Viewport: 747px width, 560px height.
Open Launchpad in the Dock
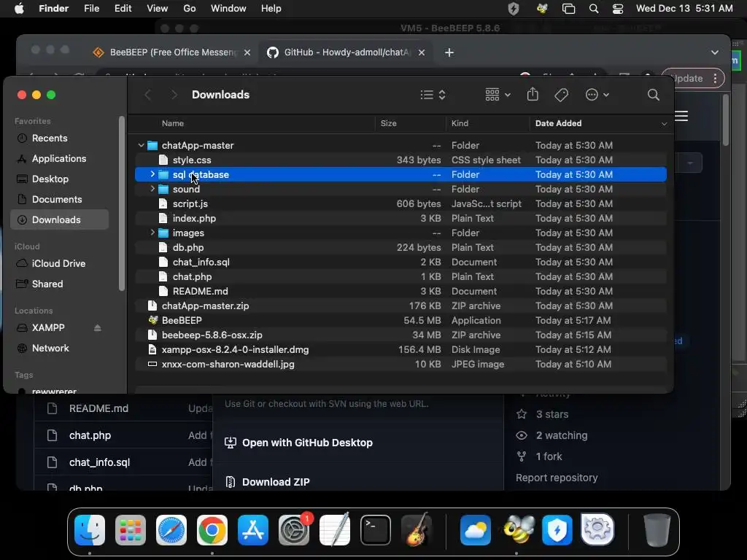131,530
